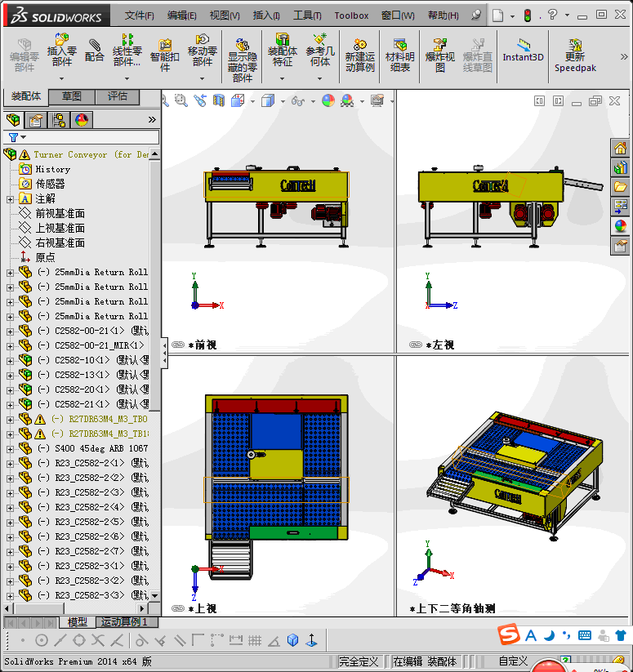Click the Rebuild traffic light icon

[528, 16]
